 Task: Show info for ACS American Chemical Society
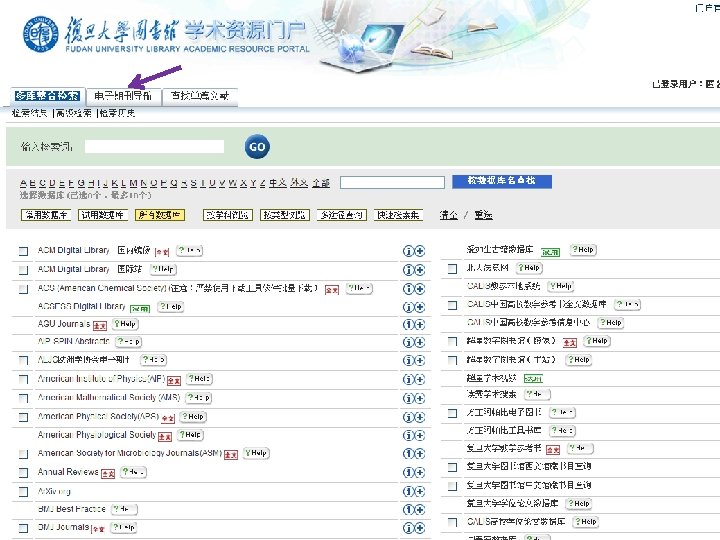[408, 289]
